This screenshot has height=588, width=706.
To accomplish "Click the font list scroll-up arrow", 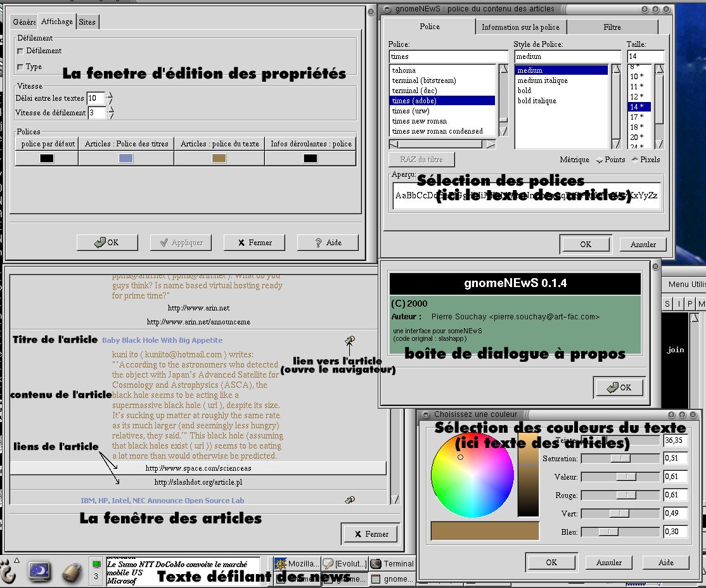I will pos(503,69).
